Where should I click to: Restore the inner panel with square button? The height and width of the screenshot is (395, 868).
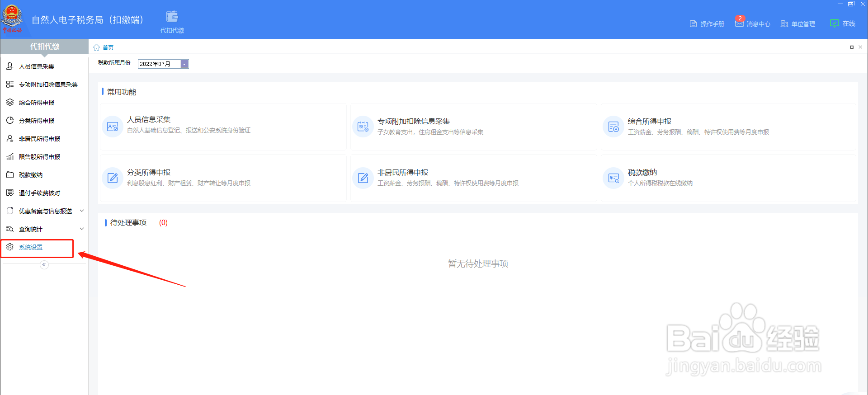852,47
